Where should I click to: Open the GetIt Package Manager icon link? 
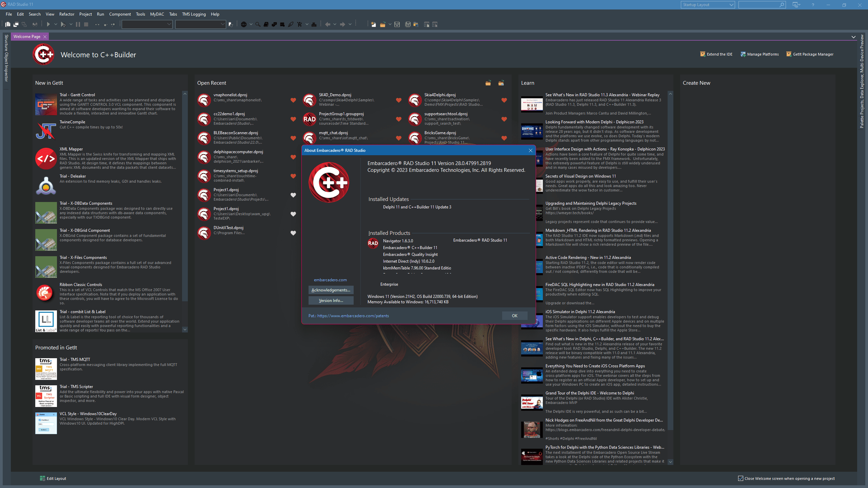coord(789,54)
